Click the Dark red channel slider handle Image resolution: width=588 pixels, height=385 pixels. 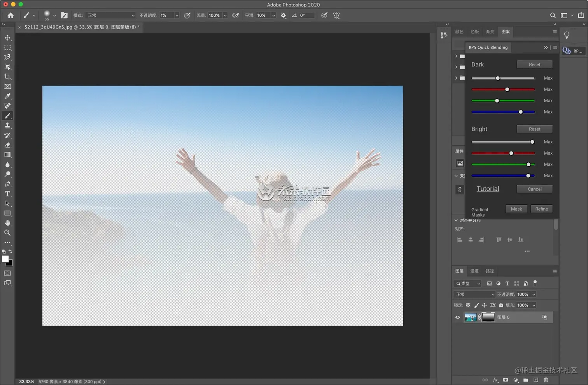[x=507, y=89]
